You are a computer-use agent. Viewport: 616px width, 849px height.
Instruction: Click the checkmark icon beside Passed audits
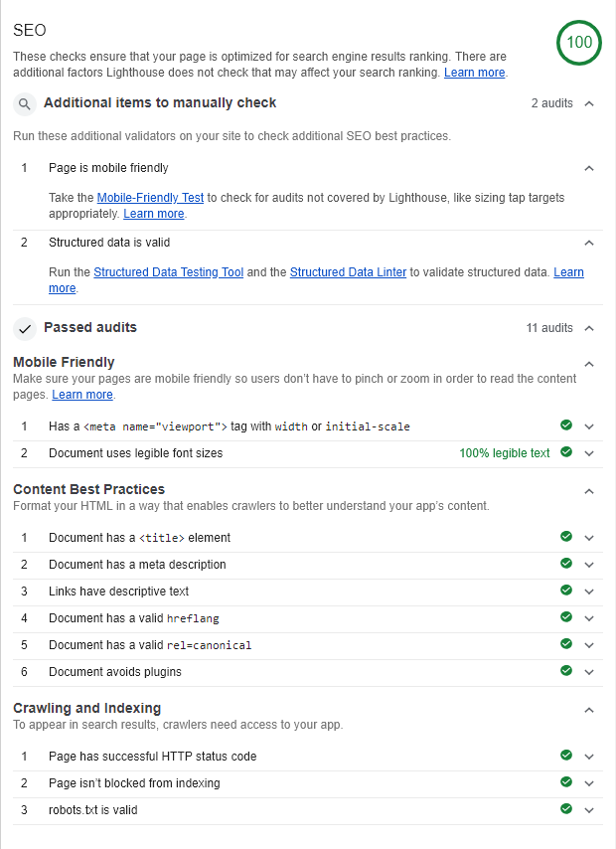coord(26,328)
